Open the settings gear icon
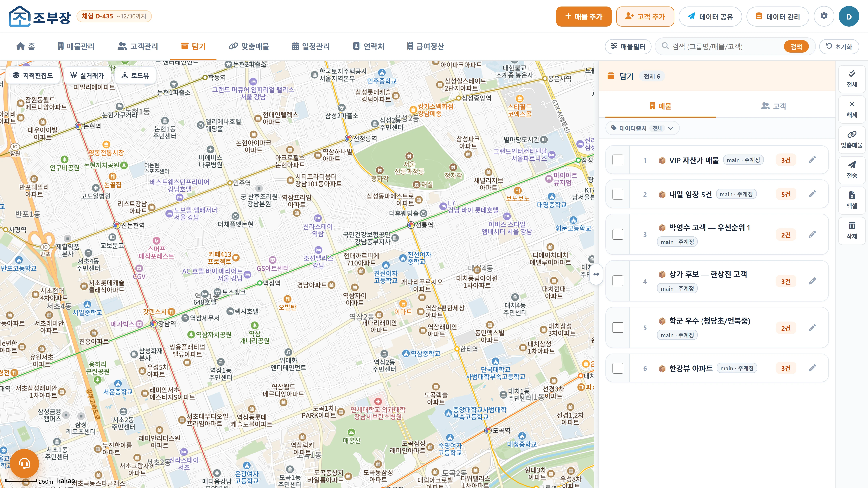The height and width of the screenshot is (488, 868). pos(824,16)
